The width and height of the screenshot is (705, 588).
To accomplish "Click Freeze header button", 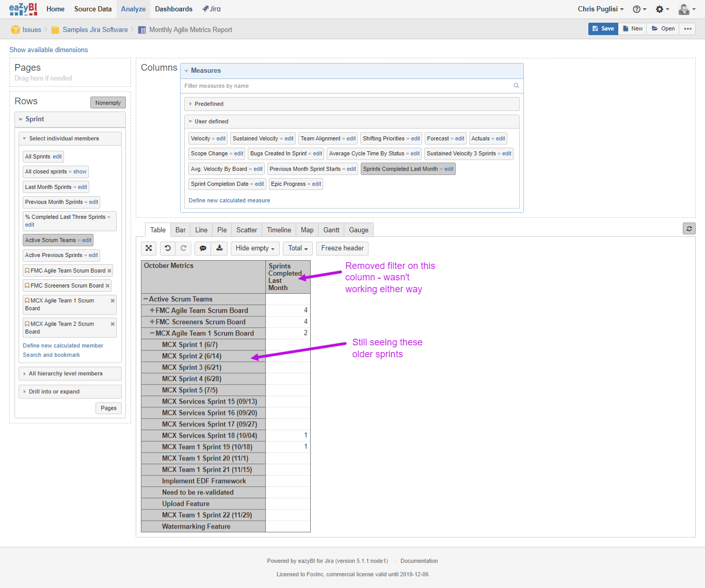I will 342,248.
